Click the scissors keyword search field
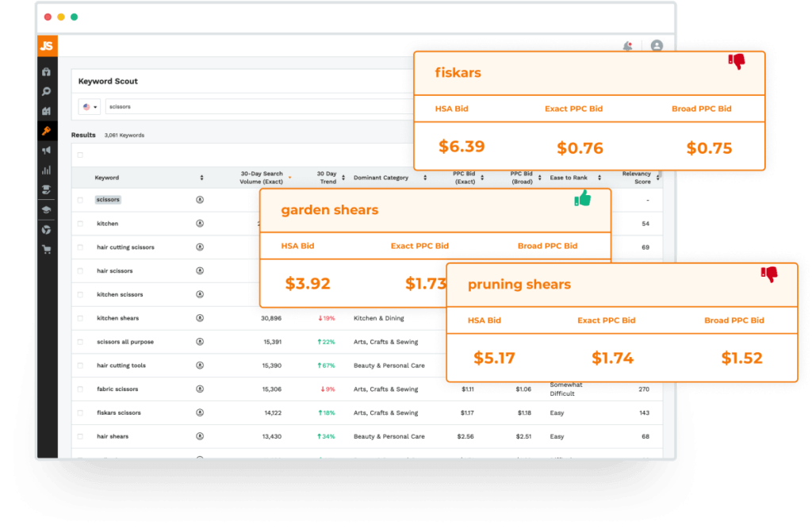The image size is (812, 529). [x=259, y=107]
